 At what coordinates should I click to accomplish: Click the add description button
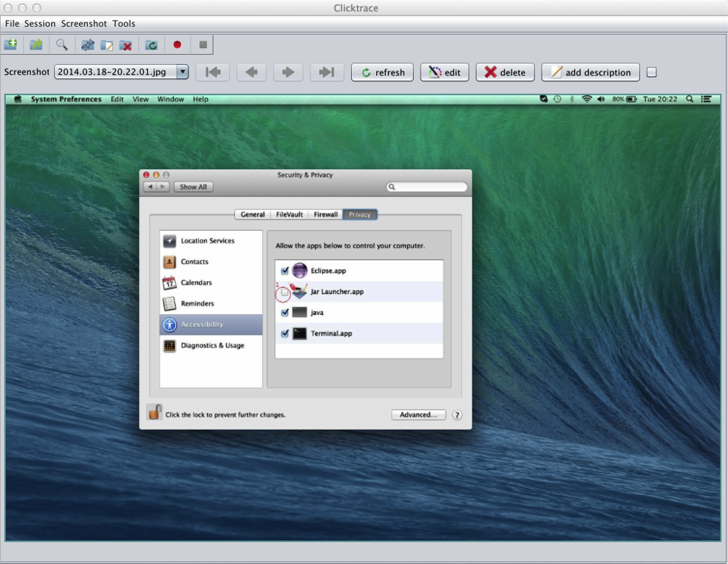[590, 72]
